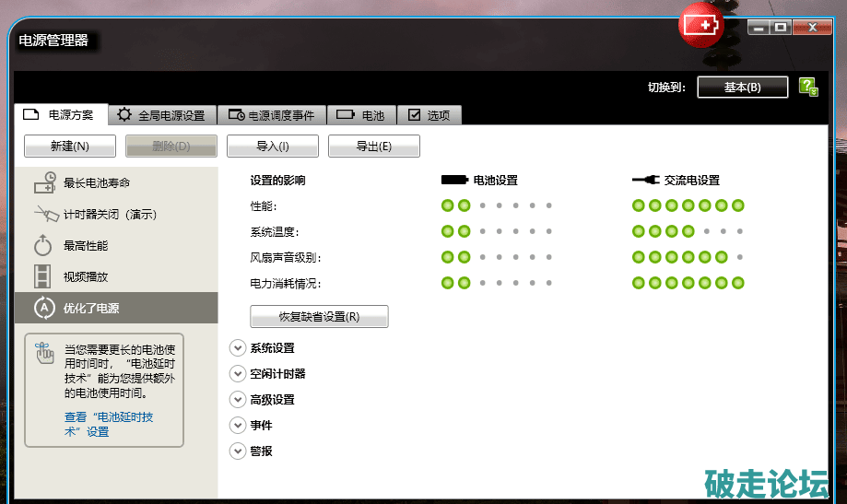Expand the 高级设置 section
The width and height of the screenshot is (847, 504).
tap(237, 400)
